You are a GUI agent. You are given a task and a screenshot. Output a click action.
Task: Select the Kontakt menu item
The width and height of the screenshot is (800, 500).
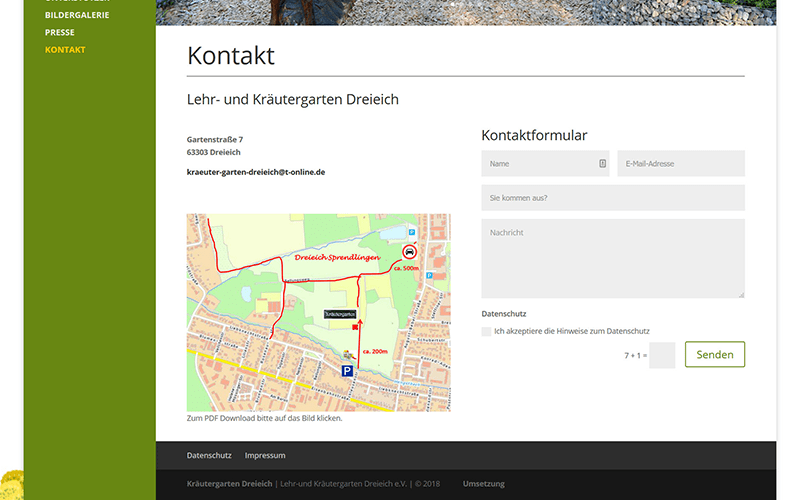click(x=65, y=50)
